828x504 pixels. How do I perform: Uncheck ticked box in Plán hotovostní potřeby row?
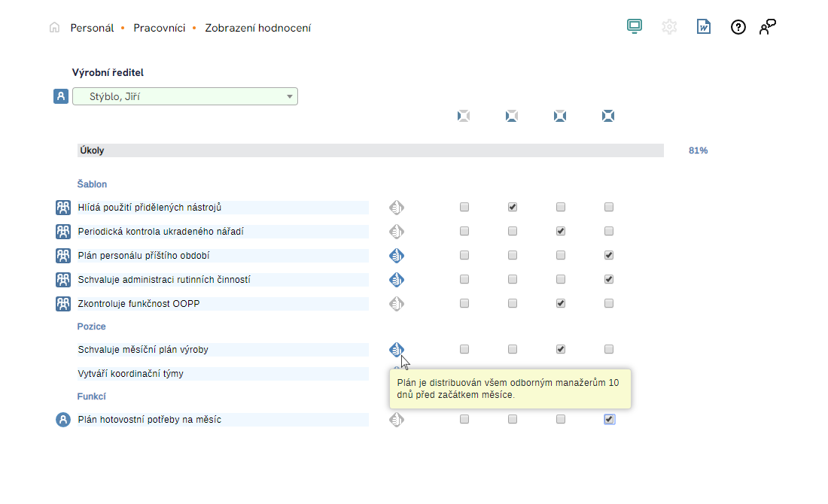coord(609,419)
